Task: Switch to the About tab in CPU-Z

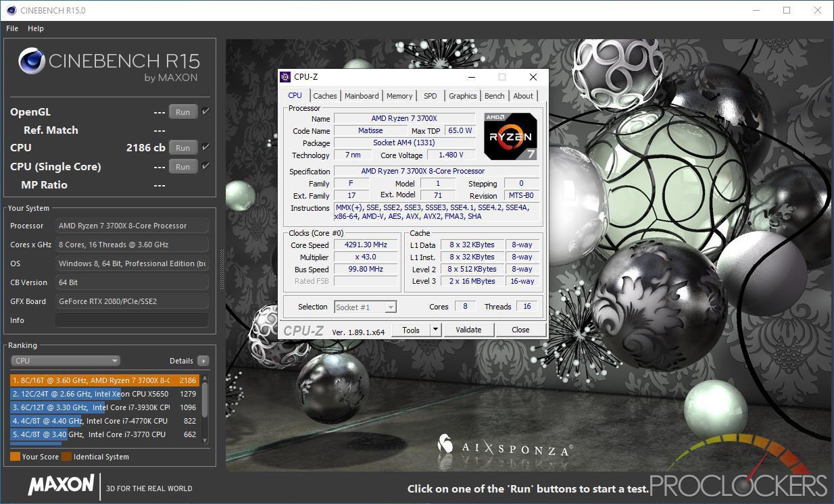Action: 523,96
